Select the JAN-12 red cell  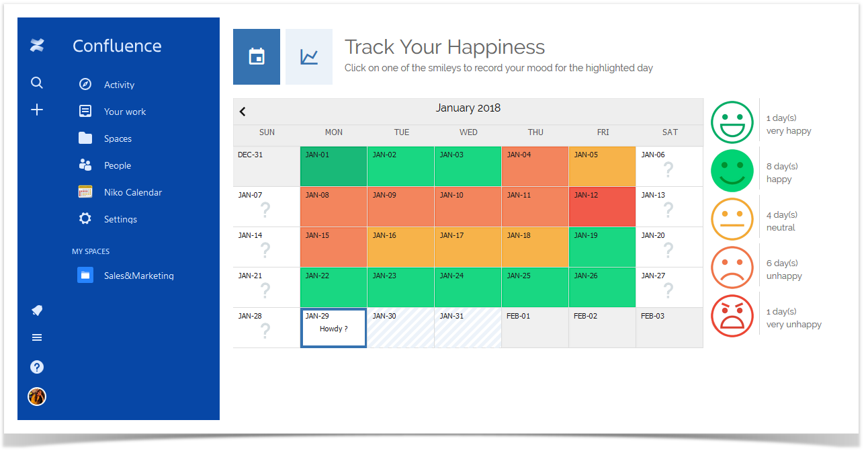[x=603, y=207]
